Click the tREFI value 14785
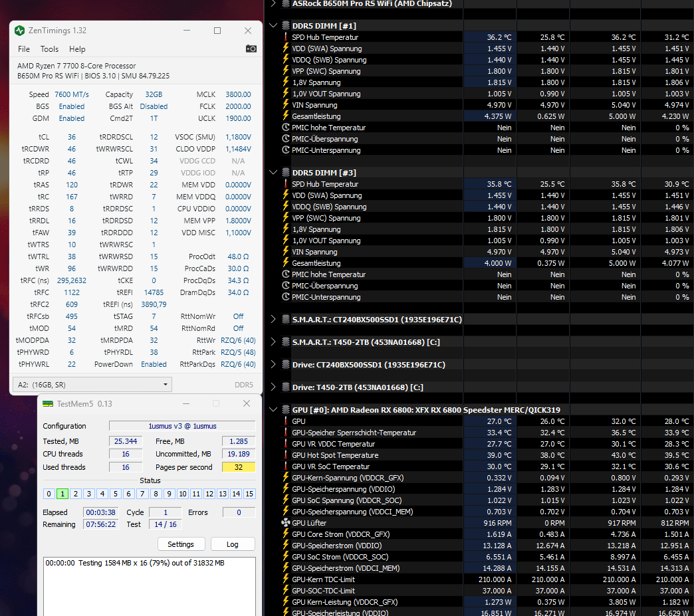Screen dimensions: 694x616 154,292
